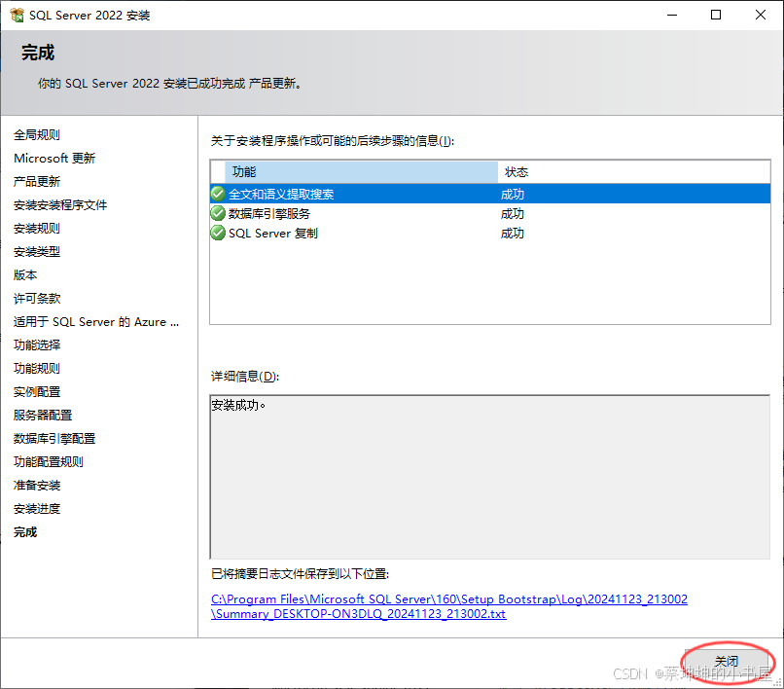The height and width of the screenshot is (689, 784).
Task: Click the 数据库引擎配置 step
Action: [x=54, y=438]
